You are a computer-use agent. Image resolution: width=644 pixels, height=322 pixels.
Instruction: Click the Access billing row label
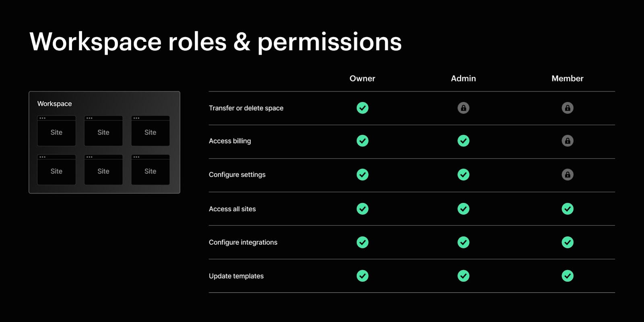(x=230, y=141)
